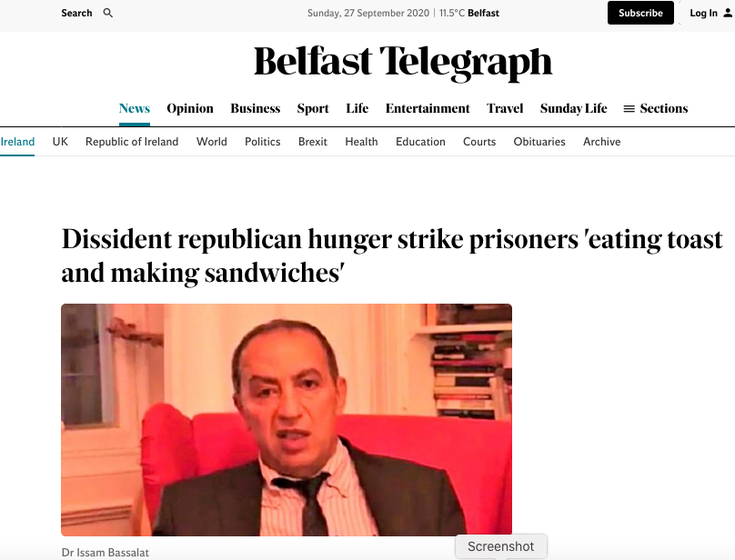
Task: Open the Archive link
Action: (601, 142)
